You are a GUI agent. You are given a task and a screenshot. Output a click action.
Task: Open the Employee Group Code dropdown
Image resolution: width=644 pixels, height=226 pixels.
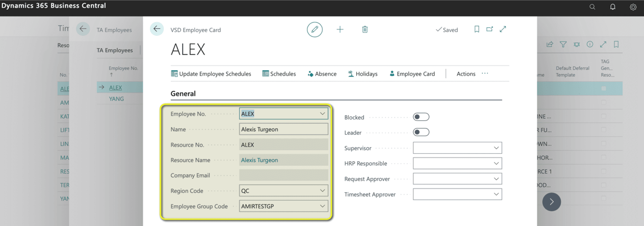(x=322, y=206)
